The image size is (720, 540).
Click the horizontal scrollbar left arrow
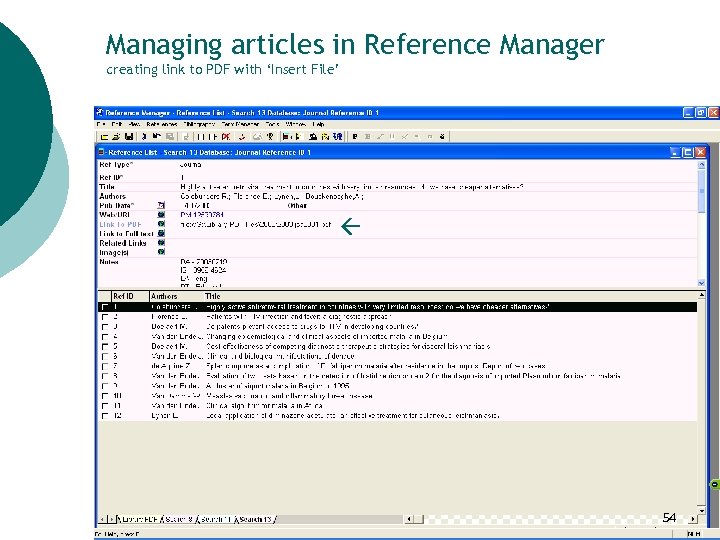(x=409, y=519)
